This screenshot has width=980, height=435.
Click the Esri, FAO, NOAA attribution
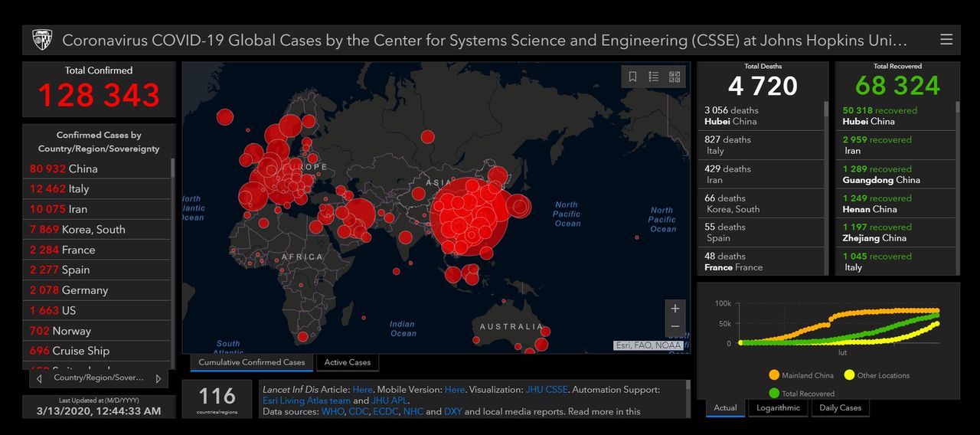[648, 345]
